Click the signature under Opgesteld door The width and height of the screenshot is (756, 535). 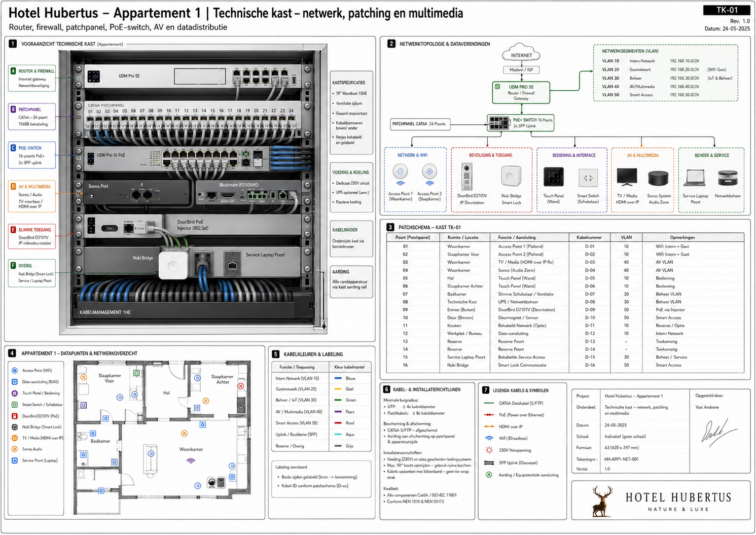(719, 433)
